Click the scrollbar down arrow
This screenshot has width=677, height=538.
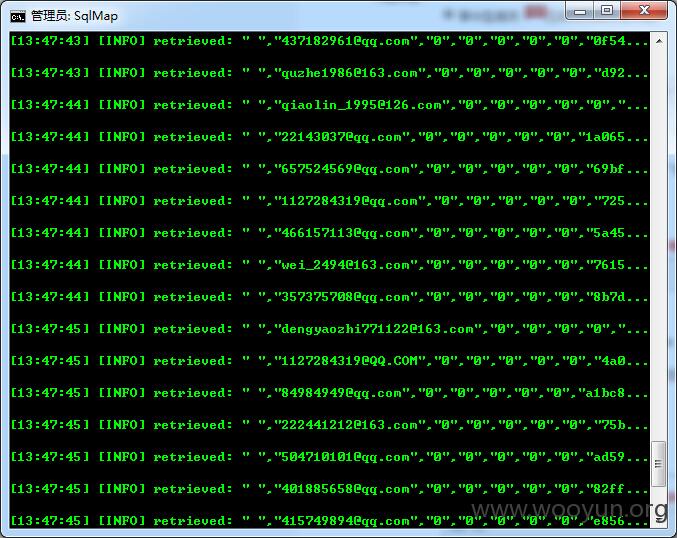[658, 518]
